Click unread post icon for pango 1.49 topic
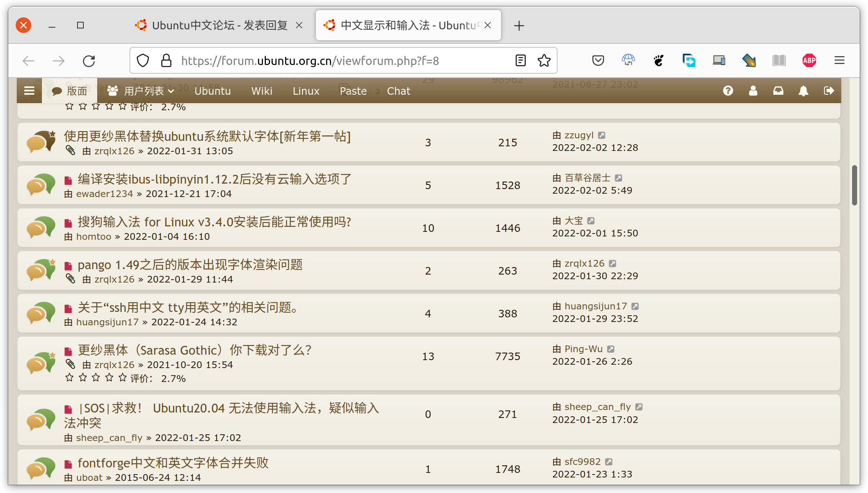The width and height of the screenshot is (868, 493). pos(68,265)
